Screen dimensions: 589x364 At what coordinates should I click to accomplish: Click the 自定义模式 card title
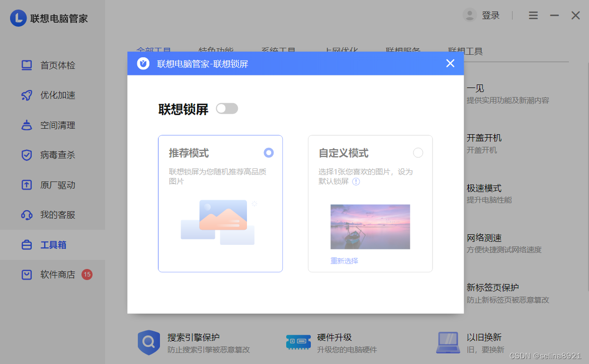[x=344, y=153]
